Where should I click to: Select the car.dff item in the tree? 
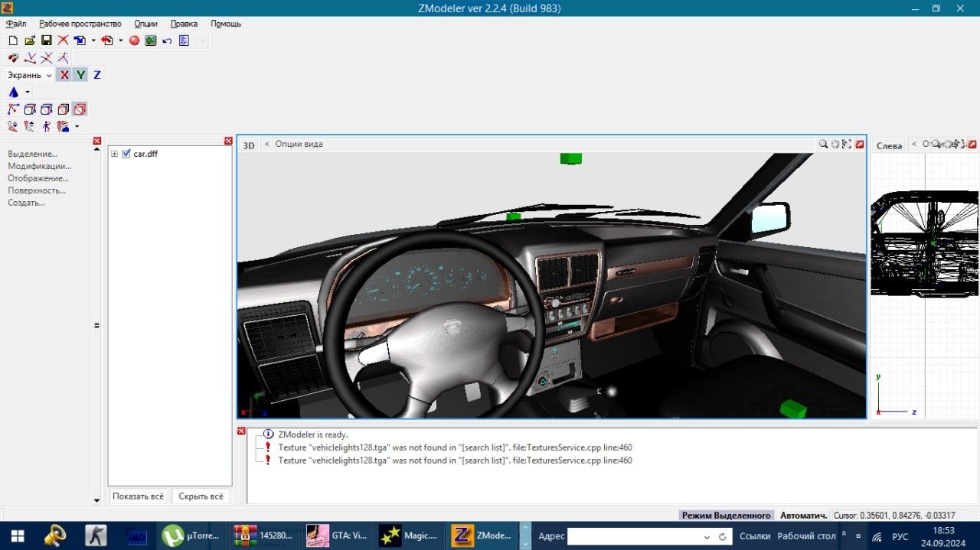pos(145,154)
